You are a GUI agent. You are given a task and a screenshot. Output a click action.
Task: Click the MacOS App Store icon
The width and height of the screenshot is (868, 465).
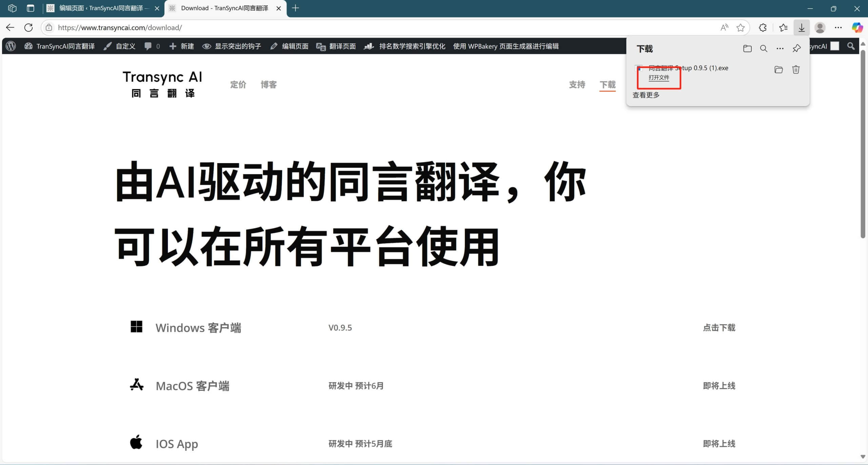(x=137, y=385)
